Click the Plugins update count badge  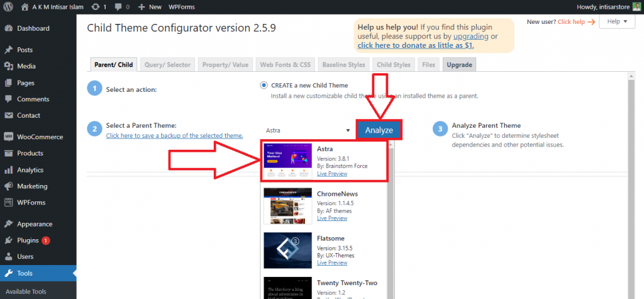45,240
